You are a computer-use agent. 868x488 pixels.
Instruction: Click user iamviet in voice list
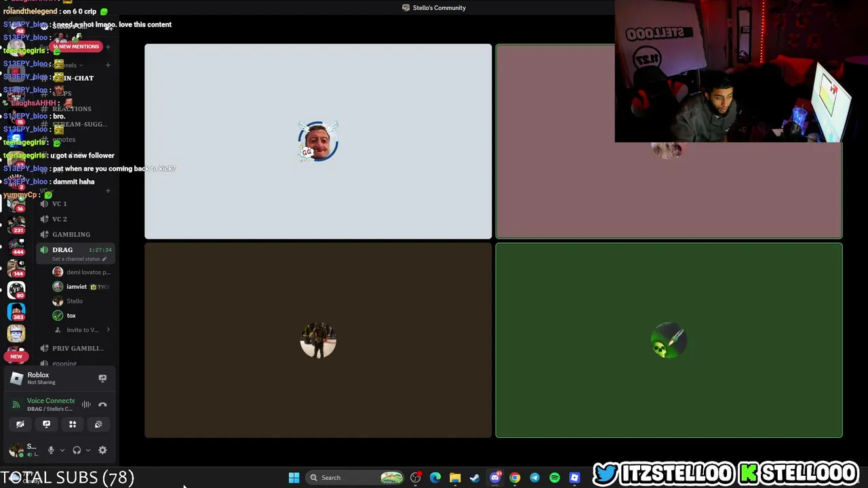coord(81,287)
